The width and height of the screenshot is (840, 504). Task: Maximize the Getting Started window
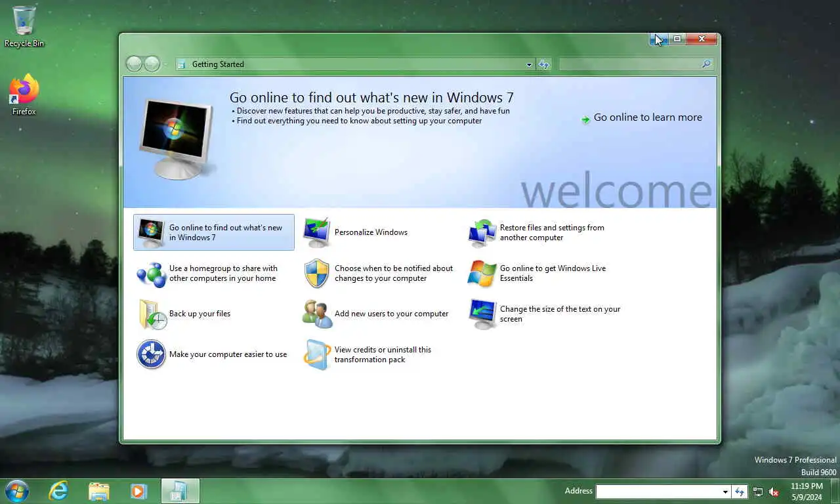677,39
